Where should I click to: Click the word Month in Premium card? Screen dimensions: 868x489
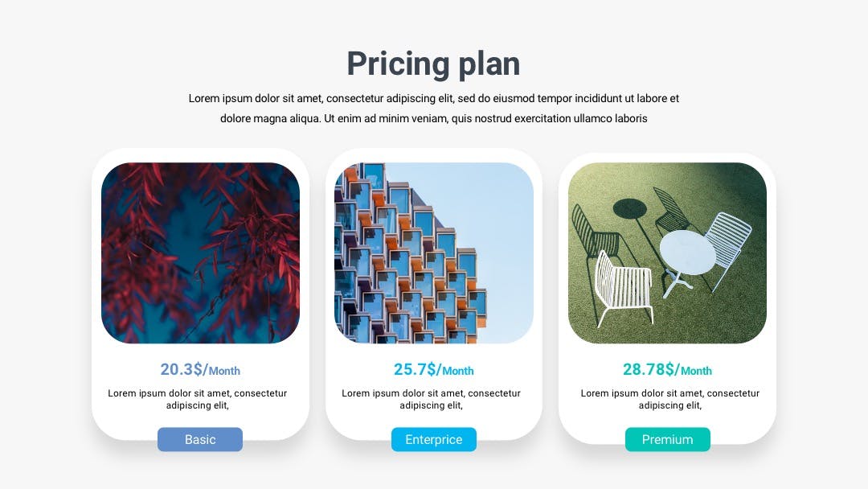(x=696, y=371)
